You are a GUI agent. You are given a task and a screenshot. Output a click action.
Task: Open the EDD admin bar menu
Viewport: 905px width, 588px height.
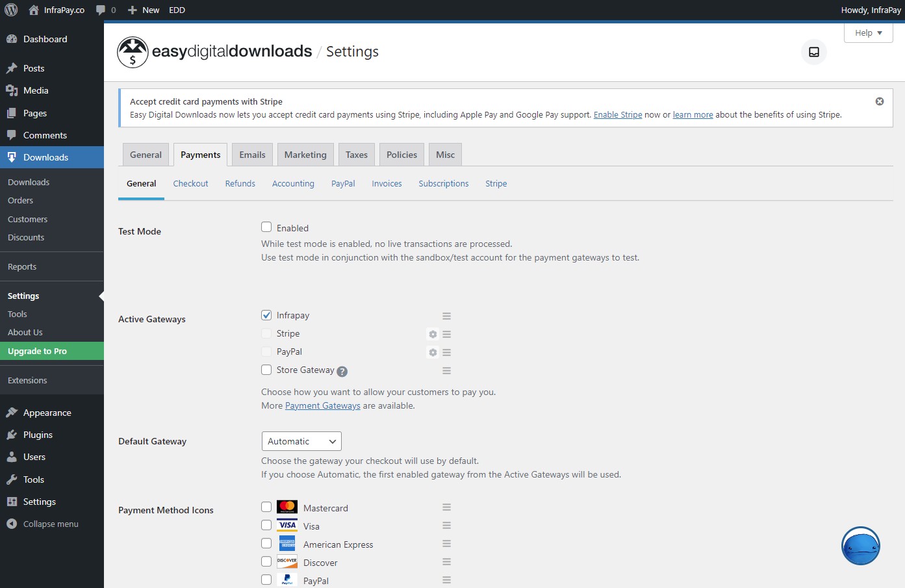(177, 10)
